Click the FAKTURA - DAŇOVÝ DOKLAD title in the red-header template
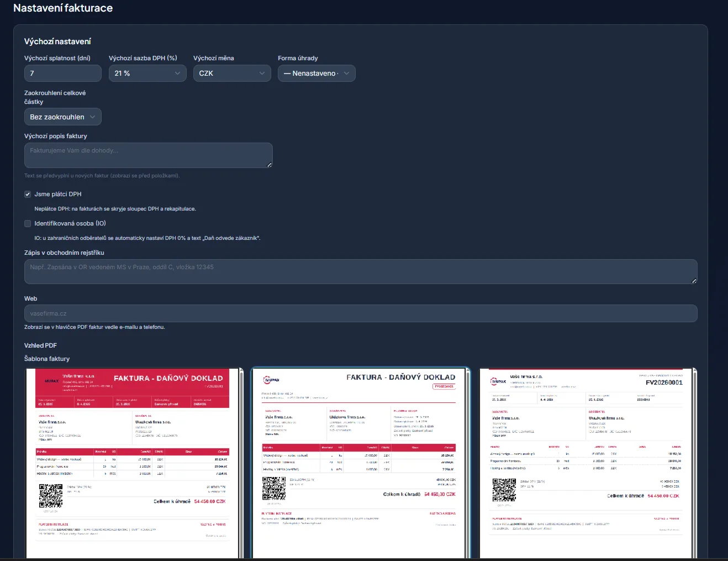The width and height of the screenshot is (728, 561). [x=168, y=379]
